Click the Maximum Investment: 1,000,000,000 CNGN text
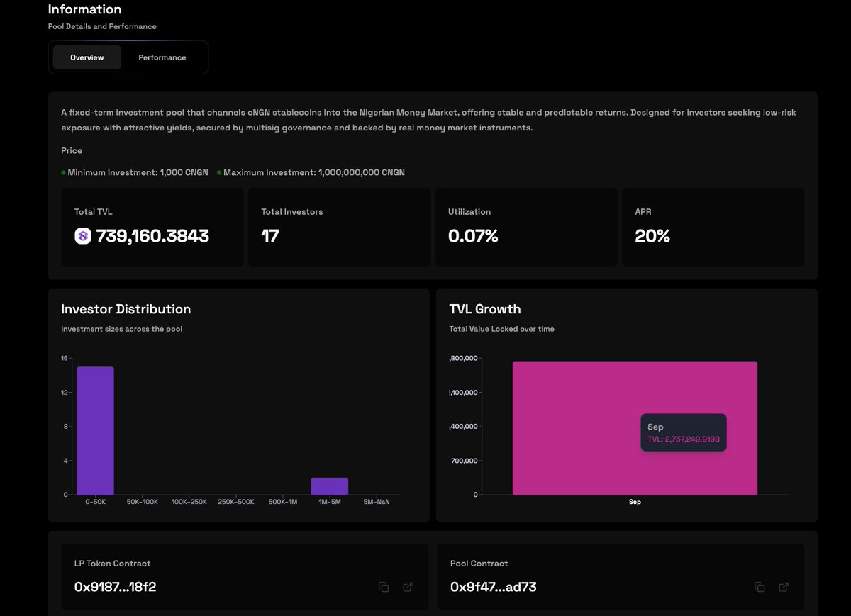 (x=314, y=172)
